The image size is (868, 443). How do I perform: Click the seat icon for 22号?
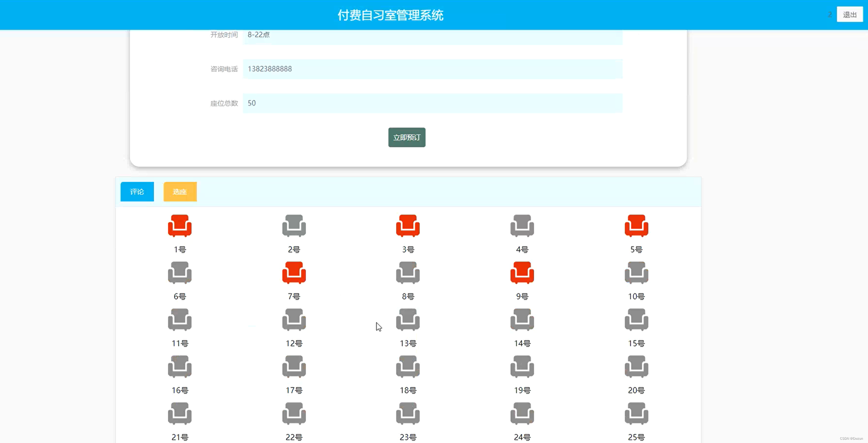point(294,413)
